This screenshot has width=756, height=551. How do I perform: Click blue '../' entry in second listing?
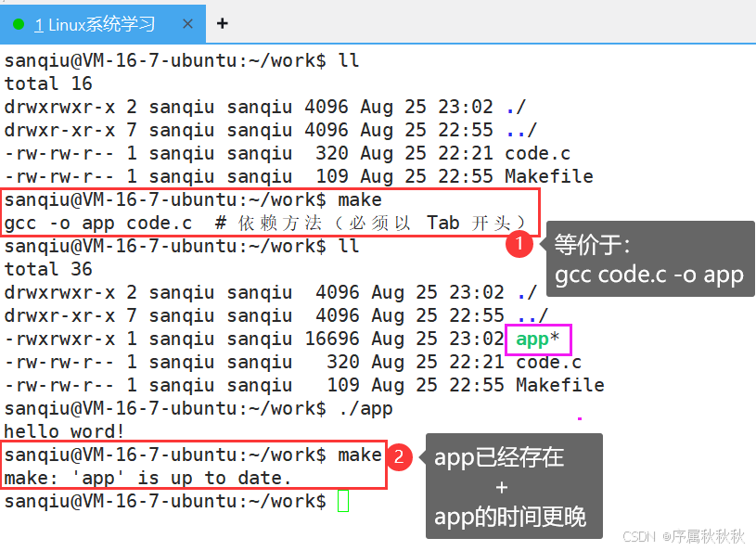point(532,315)
